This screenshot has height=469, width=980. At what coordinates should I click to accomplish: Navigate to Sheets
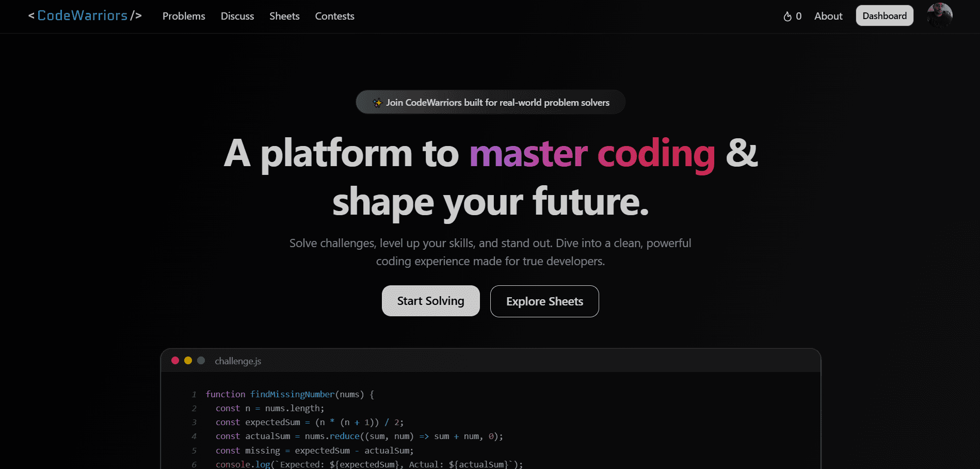tap(284, 16)
